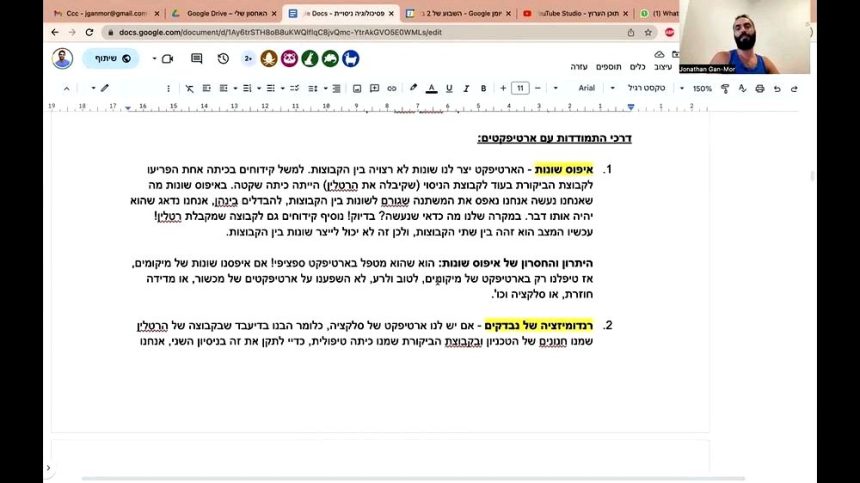The image size is (860, 483).
Task: Open the highlight color pen tool
Action: pyautogui.click(x=413, y=88)
